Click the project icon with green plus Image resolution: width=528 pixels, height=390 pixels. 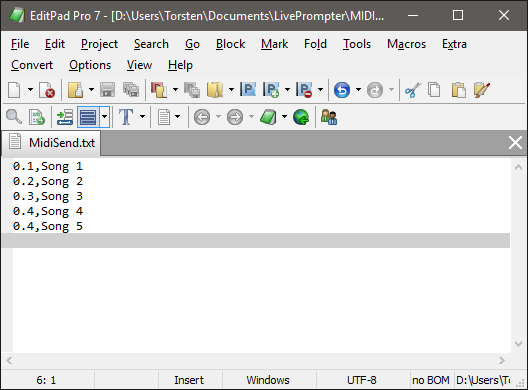tap(271, 90)
